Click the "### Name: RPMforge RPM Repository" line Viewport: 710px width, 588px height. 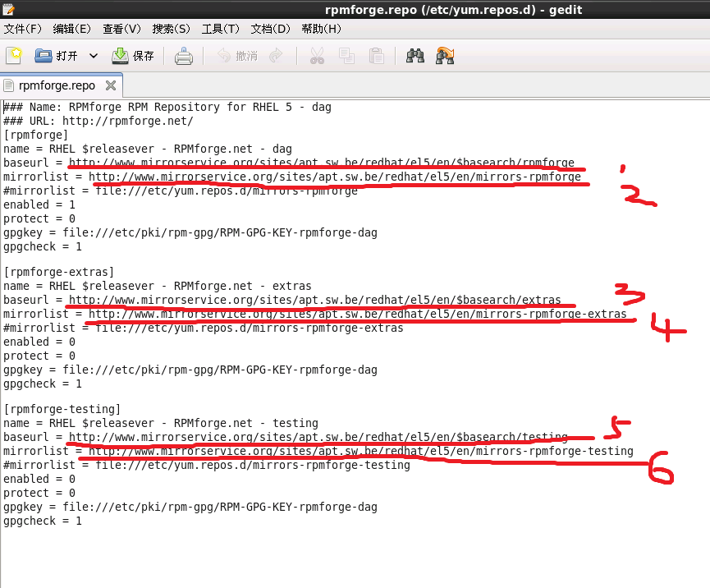pos(167,108)
